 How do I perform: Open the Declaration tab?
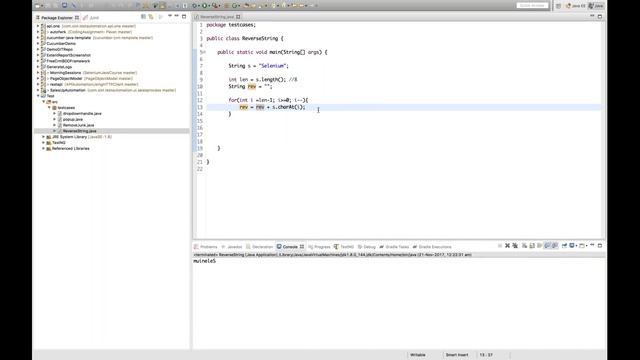[260, 247]
